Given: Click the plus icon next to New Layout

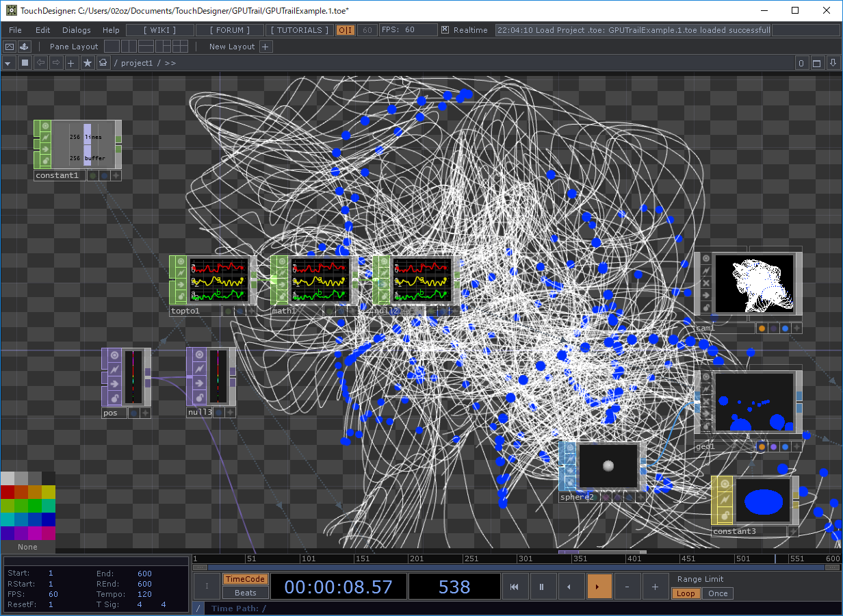Looking at the screenshot, I should pos(266,47).
